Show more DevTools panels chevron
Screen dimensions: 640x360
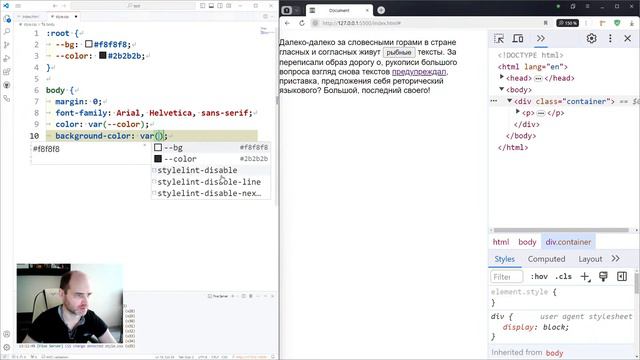point(541,38)
